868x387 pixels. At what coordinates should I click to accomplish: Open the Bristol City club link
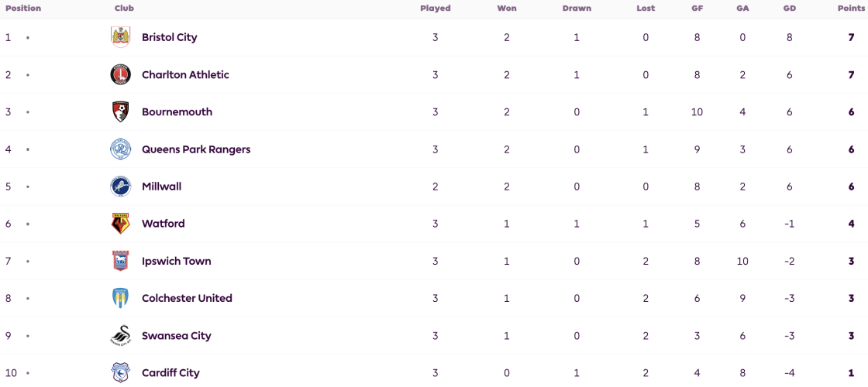pyautogui.click(x=170, y=37)
